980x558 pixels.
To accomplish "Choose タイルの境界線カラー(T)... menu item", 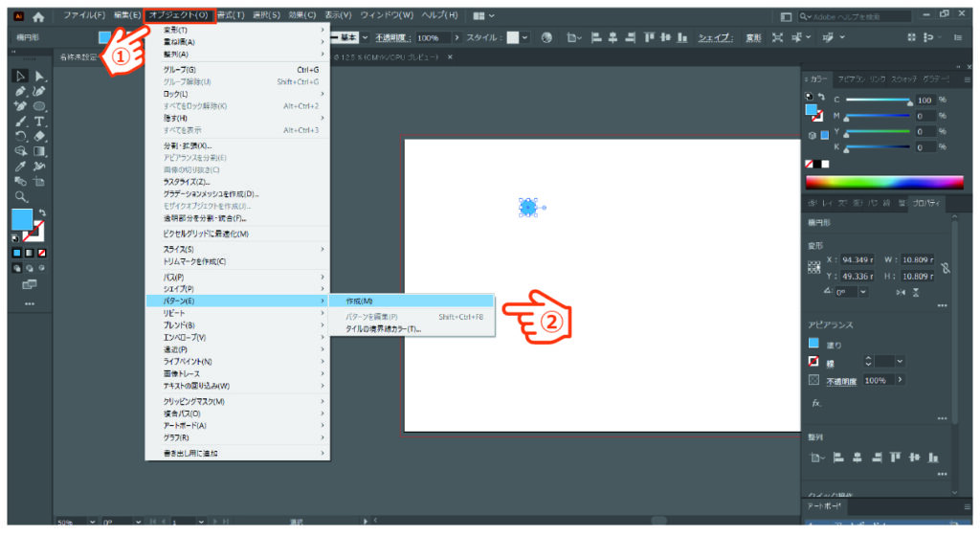I will [x=412, y=328].
